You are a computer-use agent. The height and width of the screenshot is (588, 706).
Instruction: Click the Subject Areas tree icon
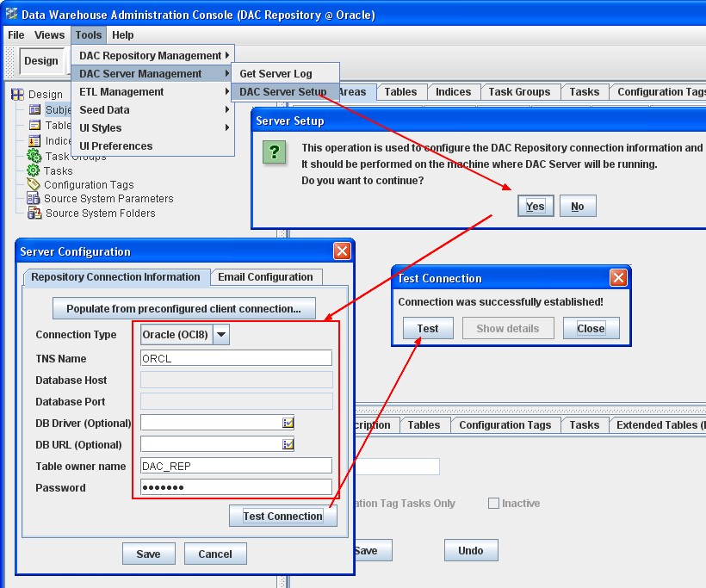(34, 109)
